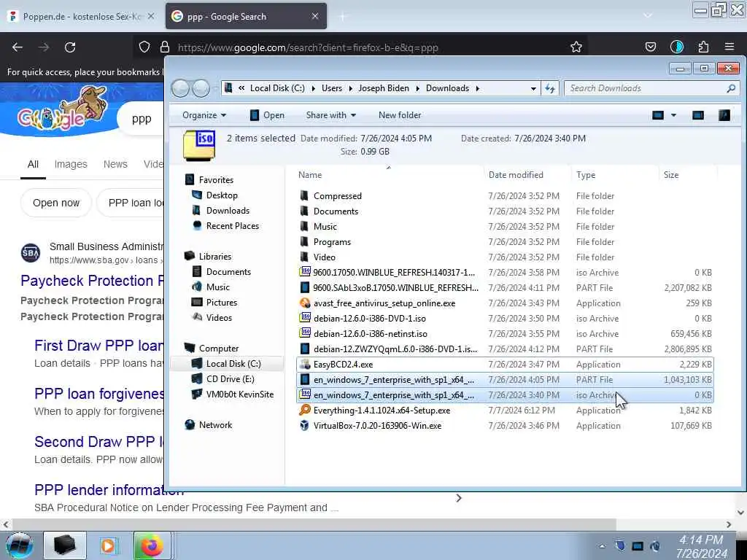Image resolution: width=747 pixels, height=560 pixels.
Task: Click the Explorer forward navigation button
Action: coord(201,88)
